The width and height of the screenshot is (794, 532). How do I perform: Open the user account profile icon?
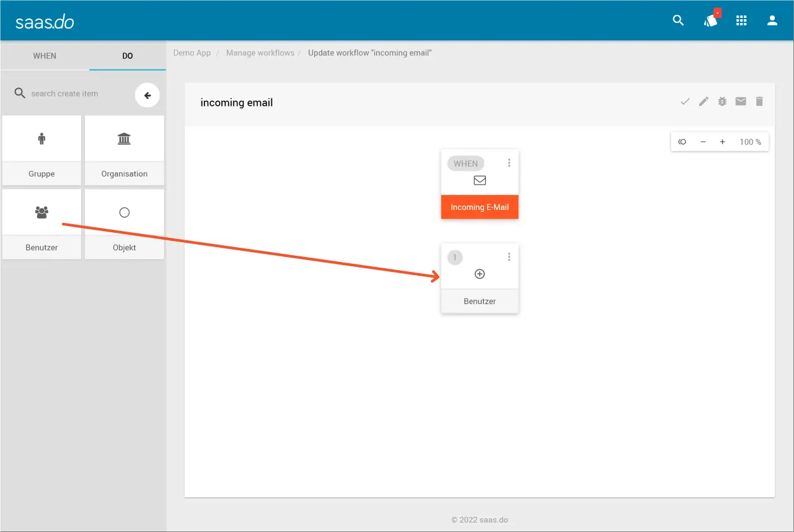tap(772, 20)
